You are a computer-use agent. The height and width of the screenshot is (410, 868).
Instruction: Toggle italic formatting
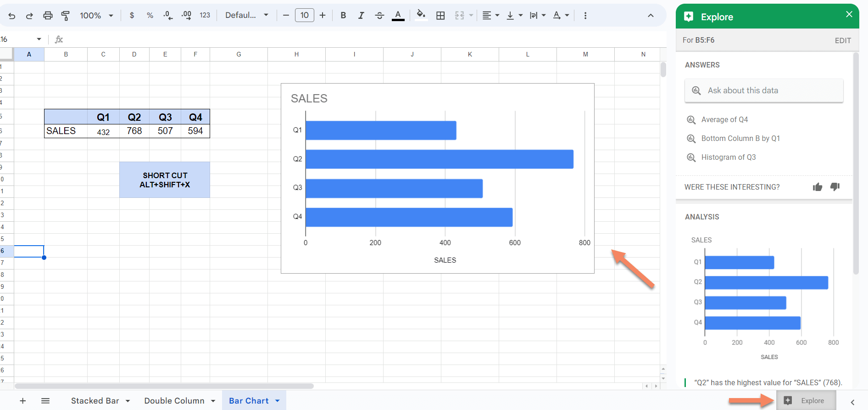point(361,16)
